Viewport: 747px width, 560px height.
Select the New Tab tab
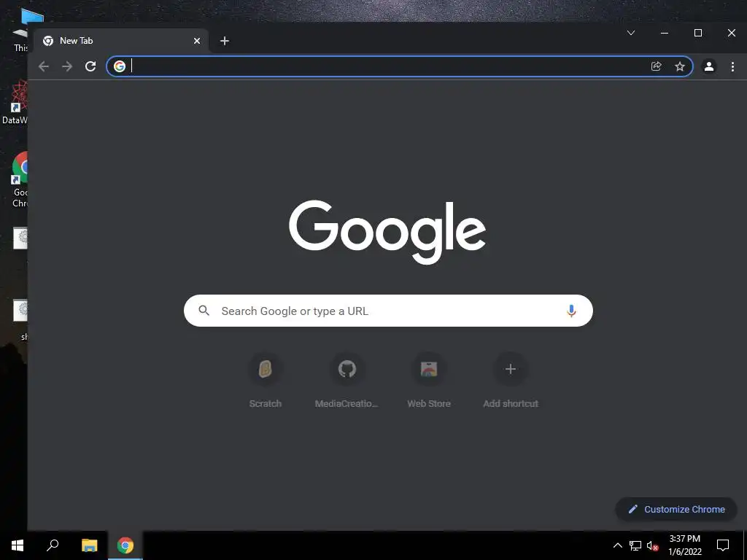(x=121, y=41)
